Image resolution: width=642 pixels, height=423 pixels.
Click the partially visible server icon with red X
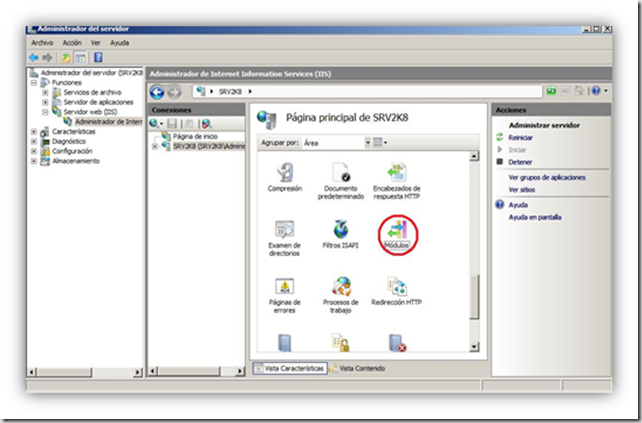[397, 343]
